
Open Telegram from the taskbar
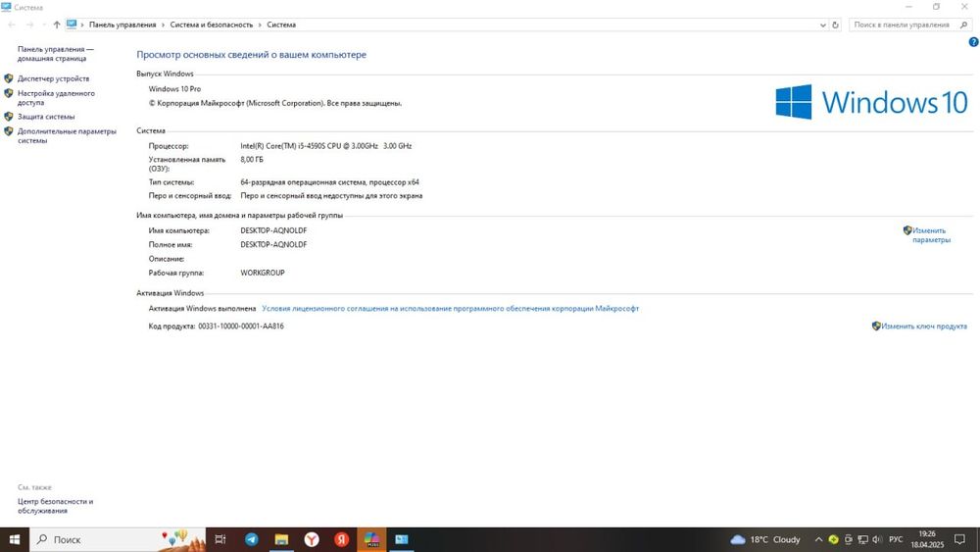tap(252, 539)
